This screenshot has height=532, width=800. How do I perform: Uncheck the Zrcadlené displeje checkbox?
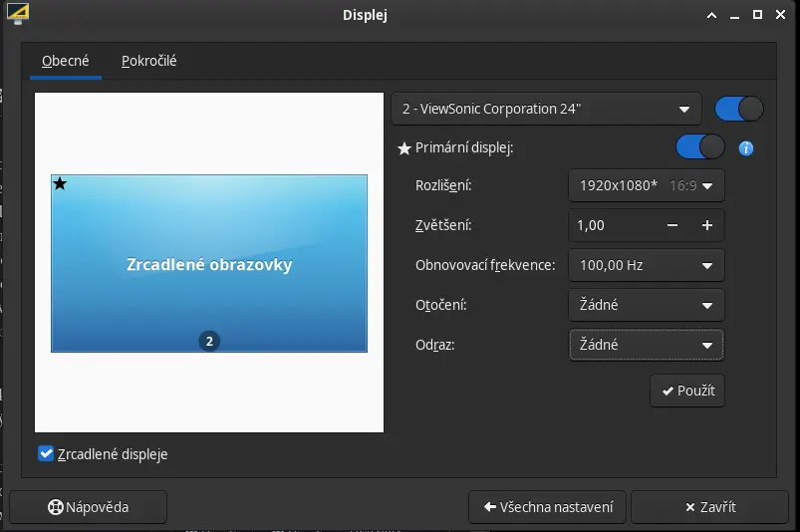tap(46, 453)
